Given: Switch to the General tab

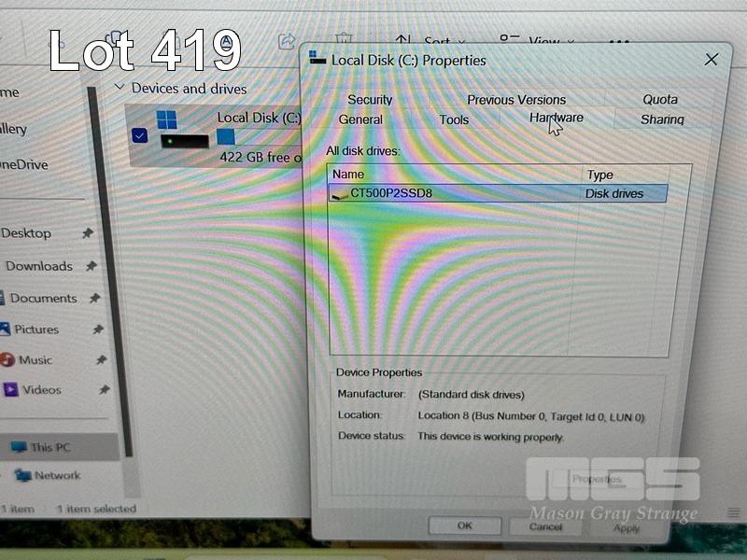Looking at the screenshot, I should point(360,119).
